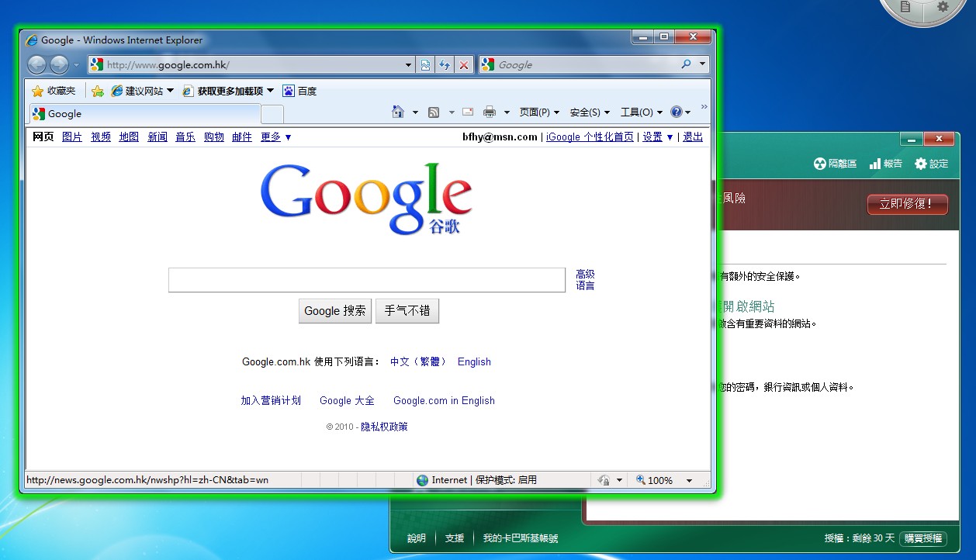Click the 手气不错 button
This screenshot has height=560, width=976.
407,311
